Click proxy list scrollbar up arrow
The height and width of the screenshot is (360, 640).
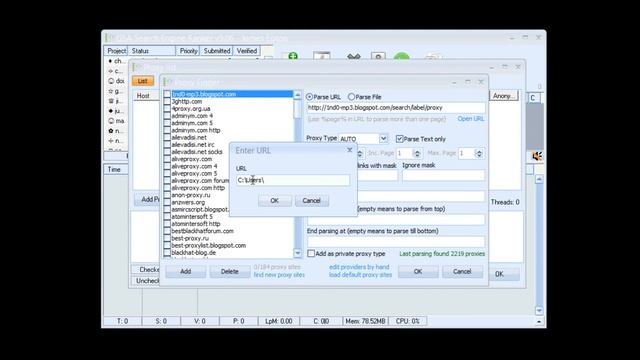pos(298,95)
